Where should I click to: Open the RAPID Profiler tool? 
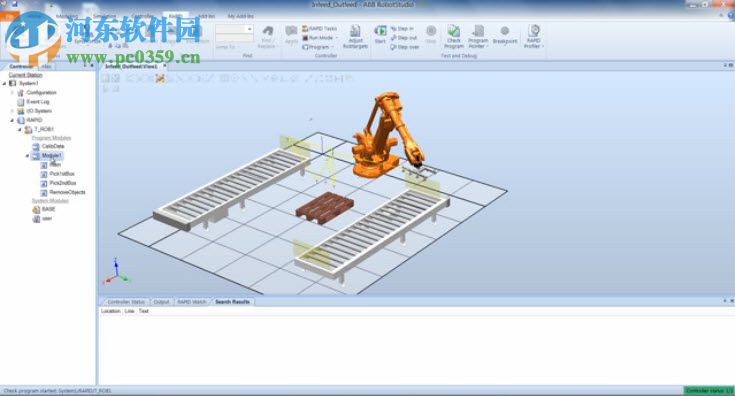pyautogui.click(x=533, y=37)
